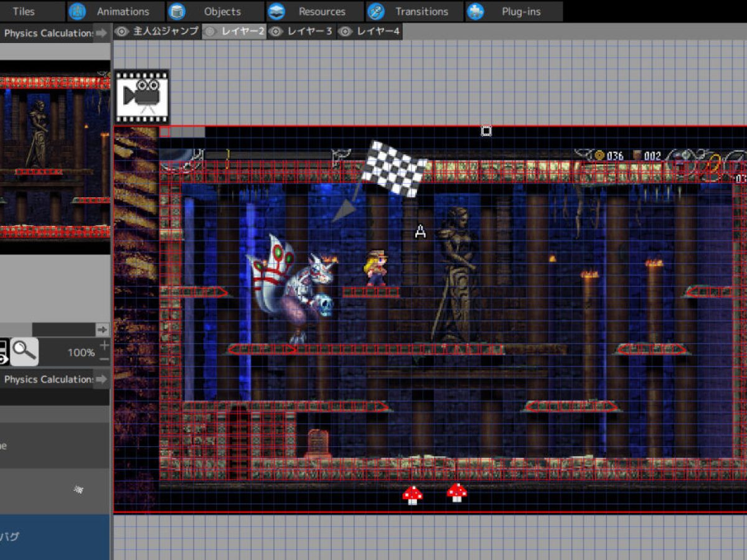Viewport: 747px width, 560px height.
Task: Select the highlighted バグ list row
Action: (x=55, y=536)
